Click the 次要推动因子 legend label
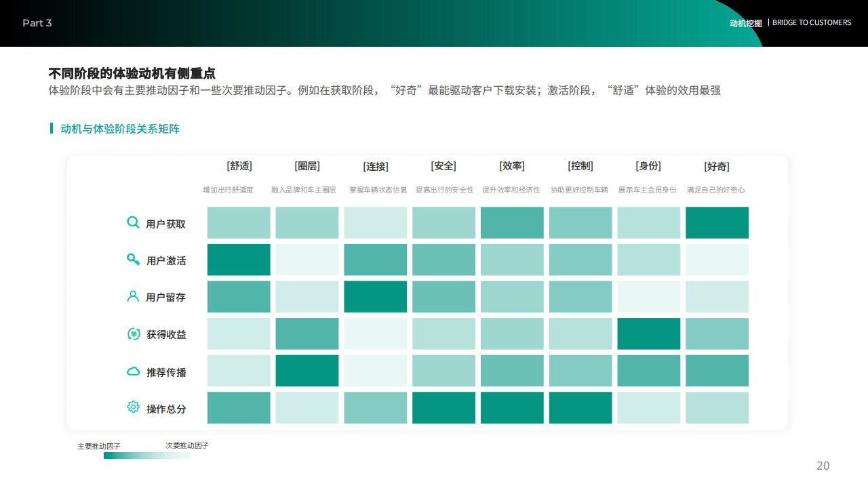 pyautogui.click(x=187, y=445)
